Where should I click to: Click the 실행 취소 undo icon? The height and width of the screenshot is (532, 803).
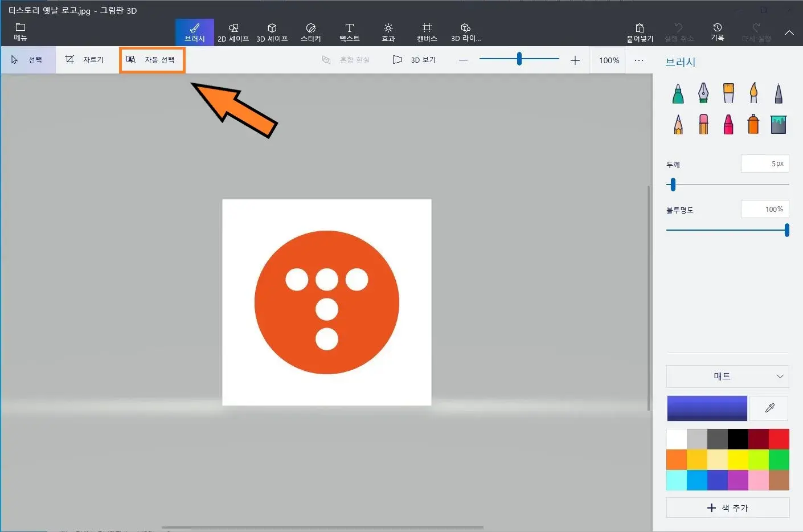[679, 32]
